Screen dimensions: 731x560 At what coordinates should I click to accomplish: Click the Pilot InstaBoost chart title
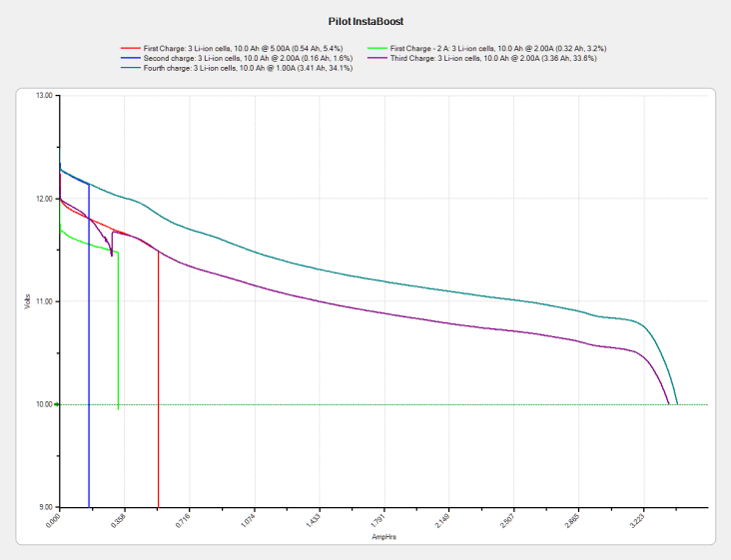[x=365, y=19]
